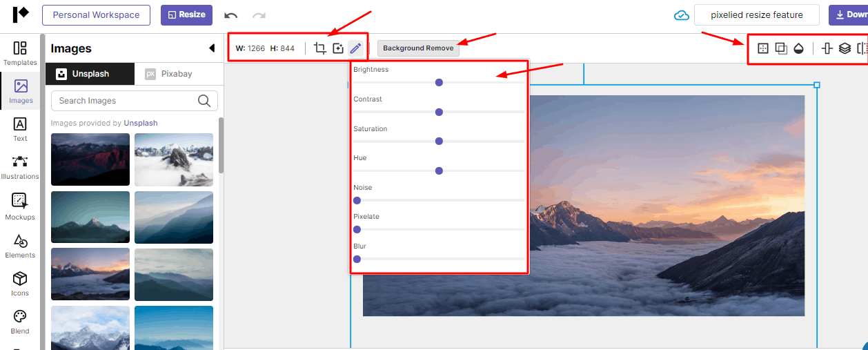
Task: Collapse the Images panel with arrow
Action: tap(212, 48)
